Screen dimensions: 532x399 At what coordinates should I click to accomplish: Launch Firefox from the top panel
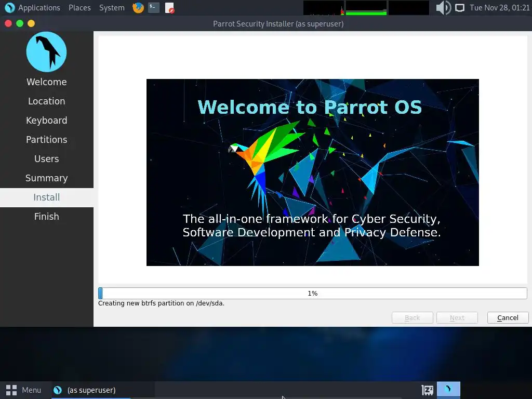pos(138,7)
